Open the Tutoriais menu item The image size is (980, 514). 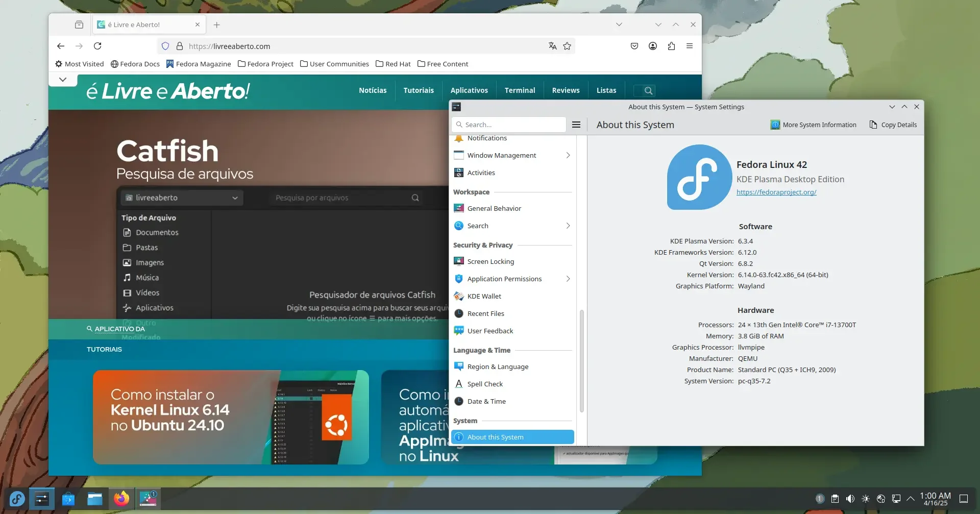pos(419,90)
